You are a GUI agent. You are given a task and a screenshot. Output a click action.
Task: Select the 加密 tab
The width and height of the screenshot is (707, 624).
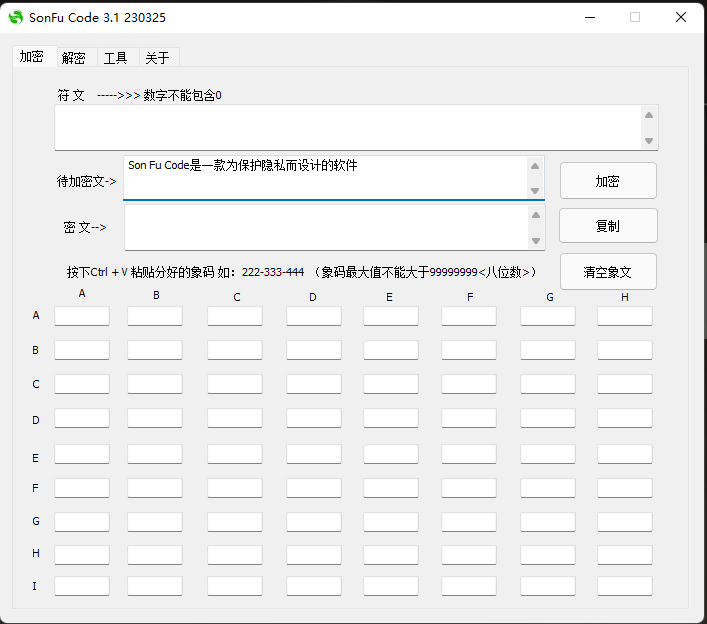(32, 57)
